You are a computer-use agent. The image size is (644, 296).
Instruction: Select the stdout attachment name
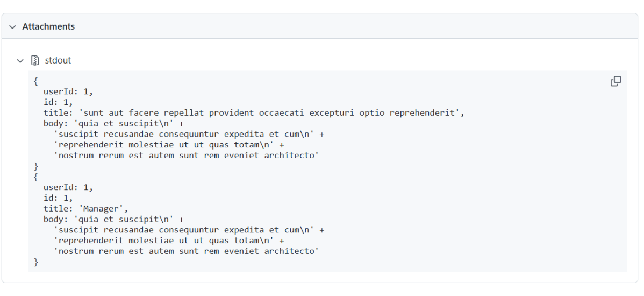58,60
